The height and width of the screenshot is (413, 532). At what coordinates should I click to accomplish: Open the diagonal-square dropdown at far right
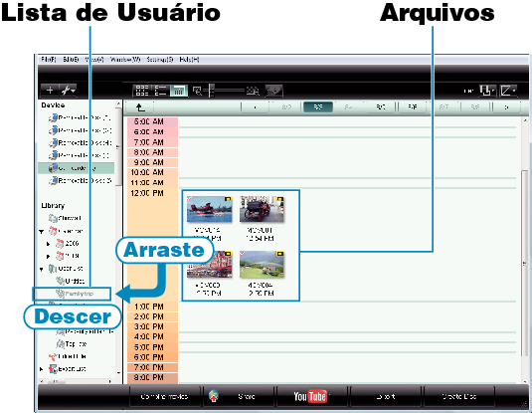[508, 91]
